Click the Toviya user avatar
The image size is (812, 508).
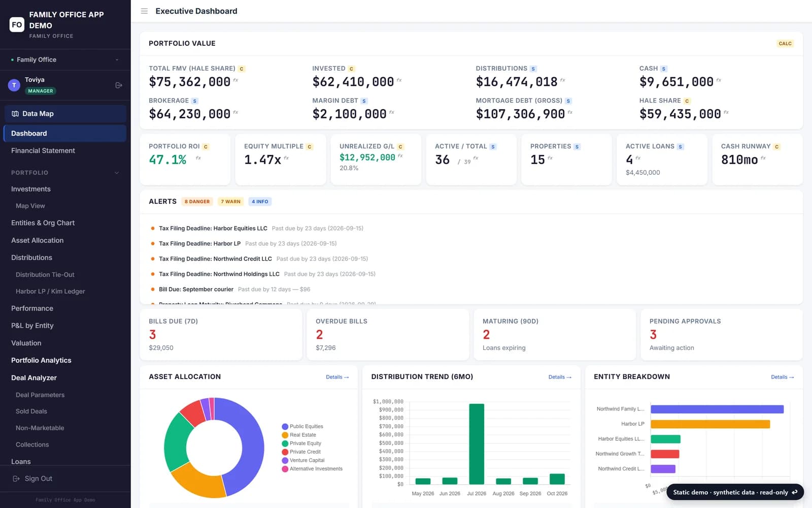click(x=14, y=85)
